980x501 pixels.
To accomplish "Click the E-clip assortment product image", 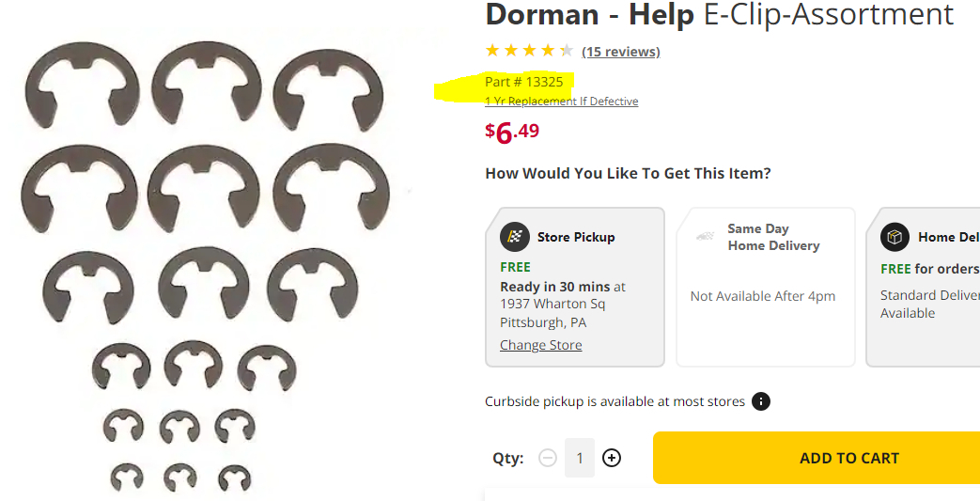I will [x=207, y=263].
